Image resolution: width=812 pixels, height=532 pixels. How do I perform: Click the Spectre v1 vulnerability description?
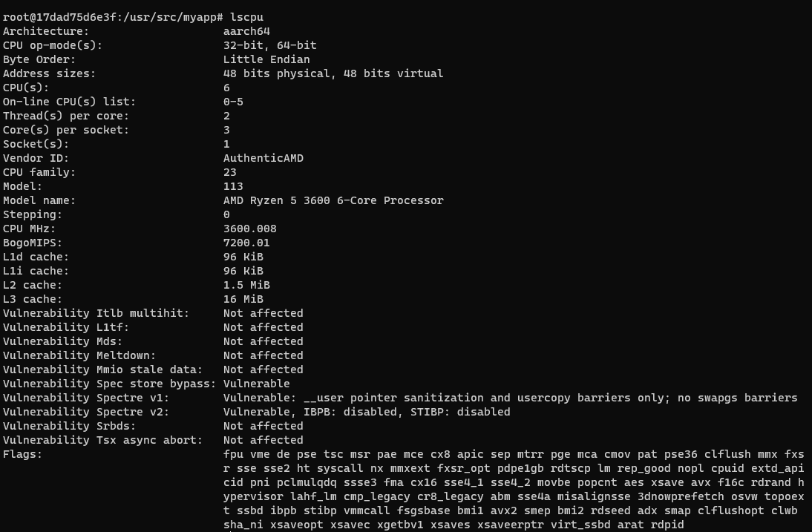[x=510, y=398]
